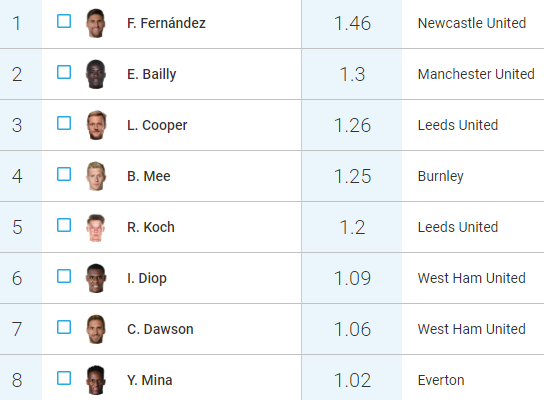Open the F. Fernández player name link
The height and width of the screenshot is (400, 544).
[166, 23]
